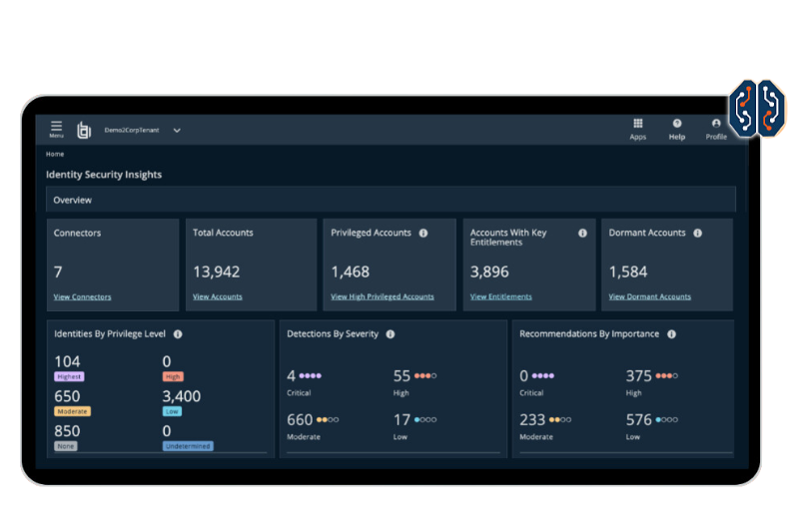Open the View Accounts link
This screenshot has height=532, width=799.
pos(217,296)
